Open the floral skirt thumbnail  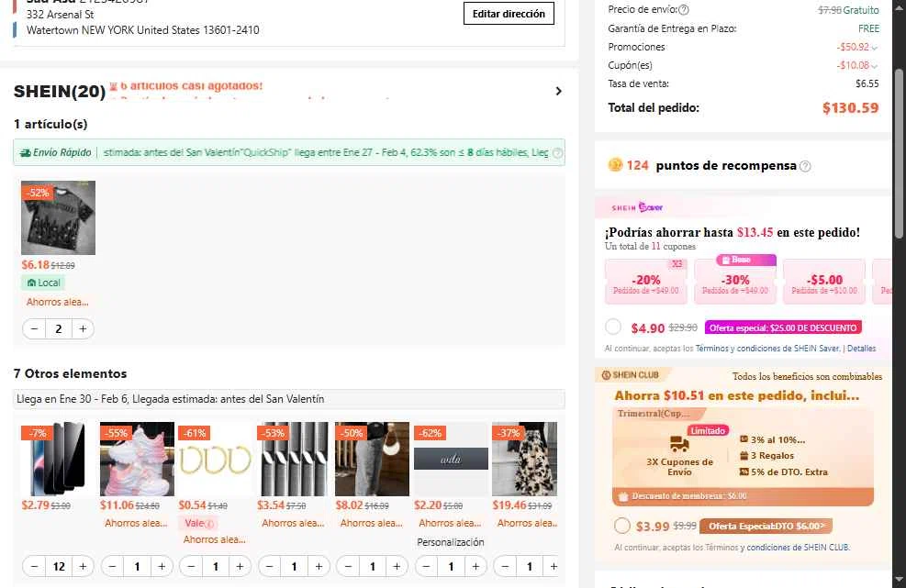525,460
